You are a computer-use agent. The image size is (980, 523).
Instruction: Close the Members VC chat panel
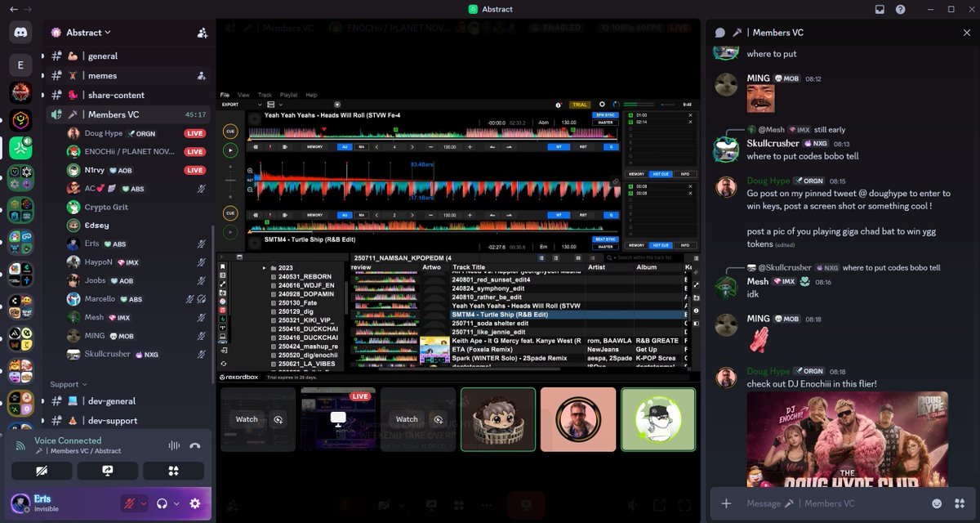(x=967, y=33)
